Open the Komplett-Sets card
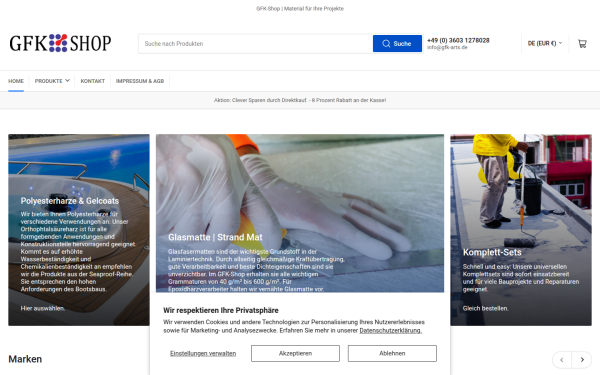 pos(521,230)
